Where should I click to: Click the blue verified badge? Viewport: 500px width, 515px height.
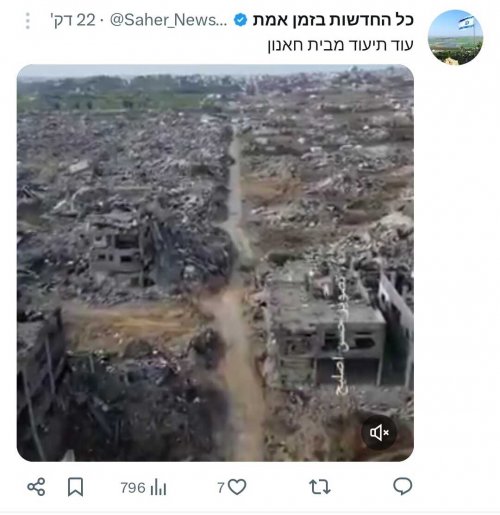point(240,20)
